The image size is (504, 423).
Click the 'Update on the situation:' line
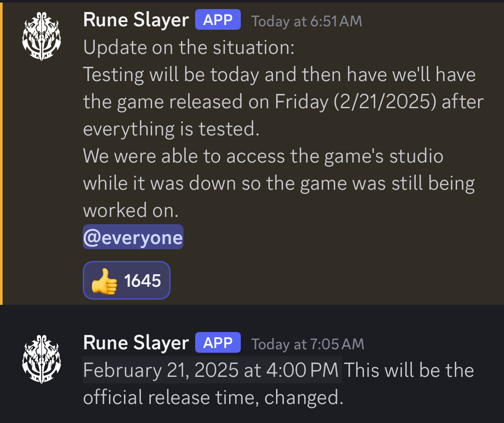click(189, 47)
